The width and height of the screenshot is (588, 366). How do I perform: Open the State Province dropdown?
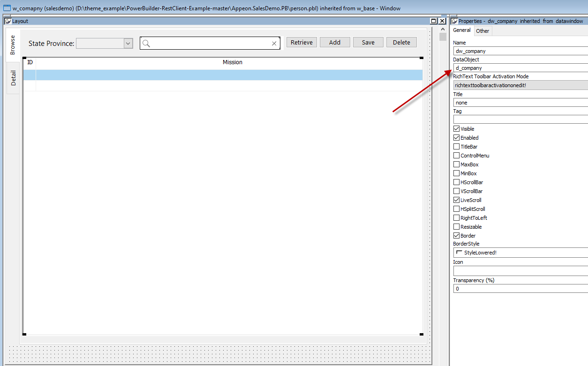coord(128,43)
